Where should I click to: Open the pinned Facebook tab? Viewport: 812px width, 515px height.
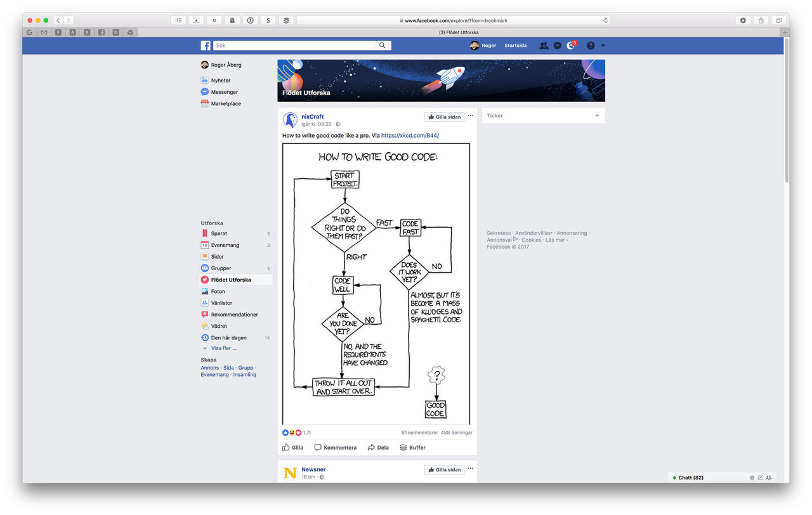click(101, 32)
